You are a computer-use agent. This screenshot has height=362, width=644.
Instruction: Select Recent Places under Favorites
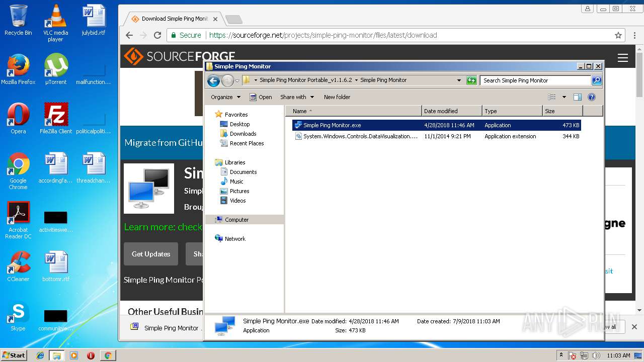tap(247, 143)
